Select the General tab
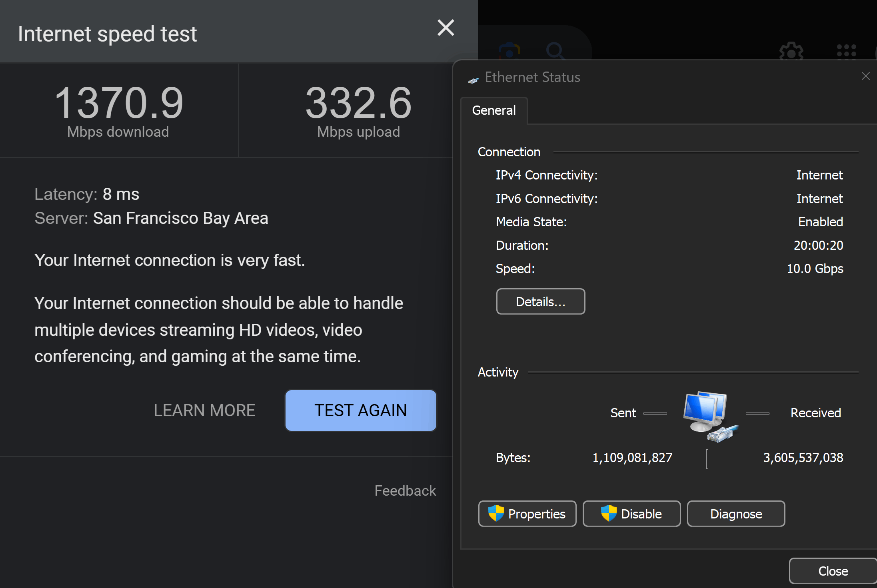The height and width of the screenshot is (588, 877). tap(493, 110)
